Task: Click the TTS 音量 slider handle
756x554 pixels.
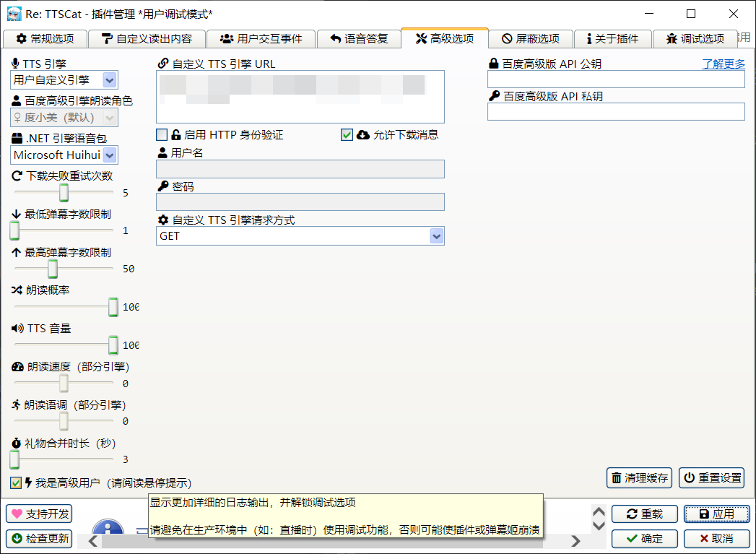Action: 113,345
